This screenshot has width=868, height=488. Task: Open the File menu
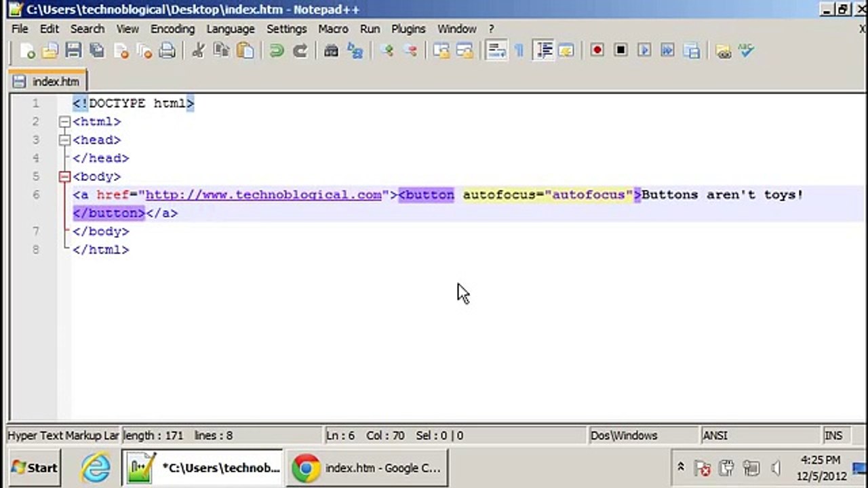[x=20, y=29]
